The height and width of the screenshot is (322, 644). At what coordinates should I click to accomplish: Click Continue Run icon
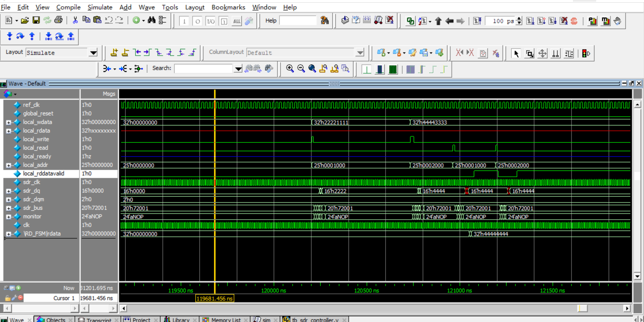coord(541,21)
